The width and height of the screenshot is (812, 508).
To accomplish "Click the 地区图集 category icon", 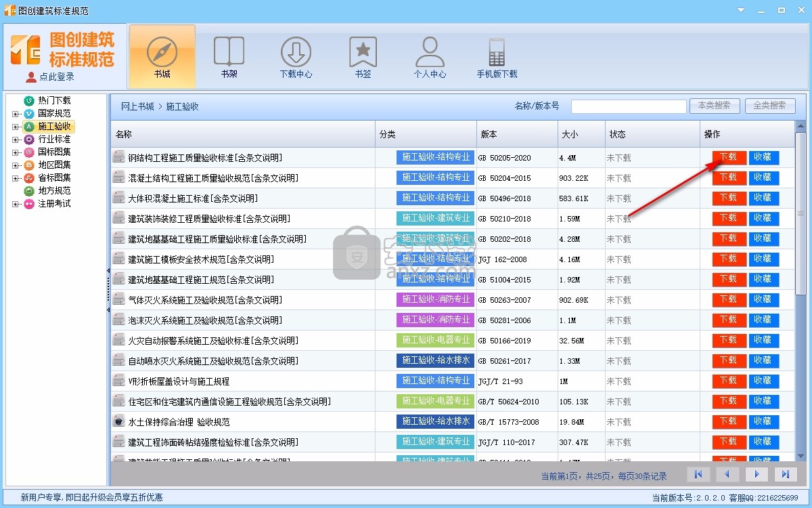I will click(x=29, y=165).
